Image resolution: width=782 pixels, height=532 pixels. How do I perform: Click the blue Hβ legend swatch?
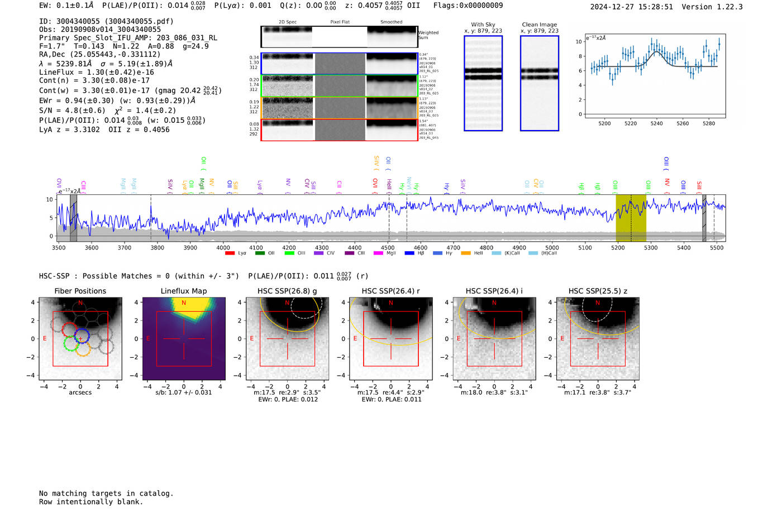click(409, 253)
